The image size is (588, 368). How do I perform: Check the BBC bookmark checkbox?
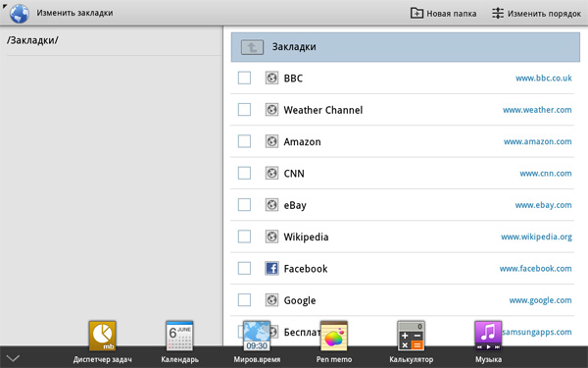coord(244,79)
